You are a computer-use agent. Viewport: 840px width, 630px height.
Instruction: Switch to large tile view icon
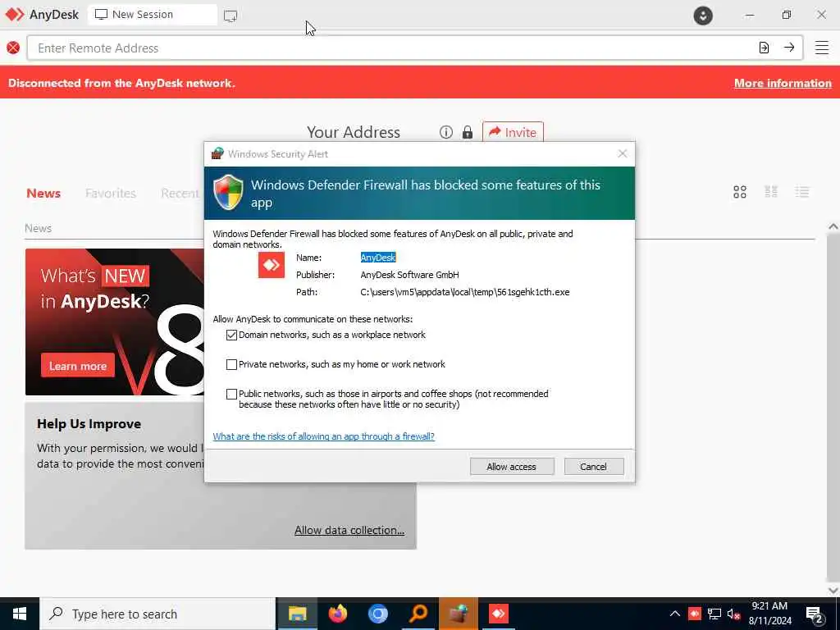tap(740, 192)
